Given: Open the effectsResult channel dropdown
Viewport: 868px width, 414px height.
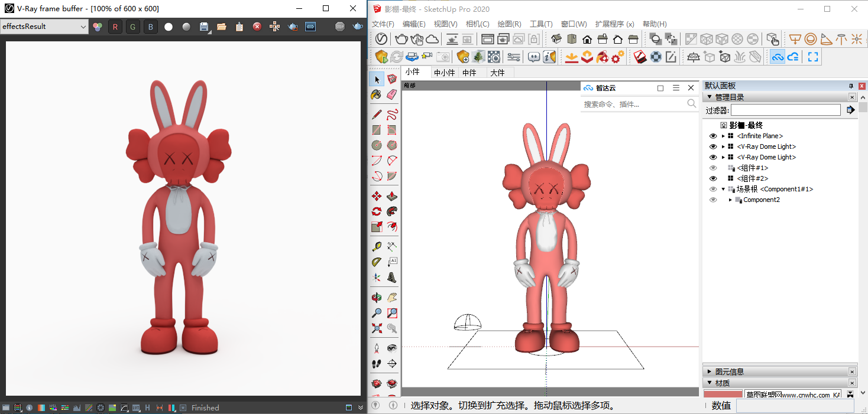Looking at the screenshot, I should click(x=44, y=27).
